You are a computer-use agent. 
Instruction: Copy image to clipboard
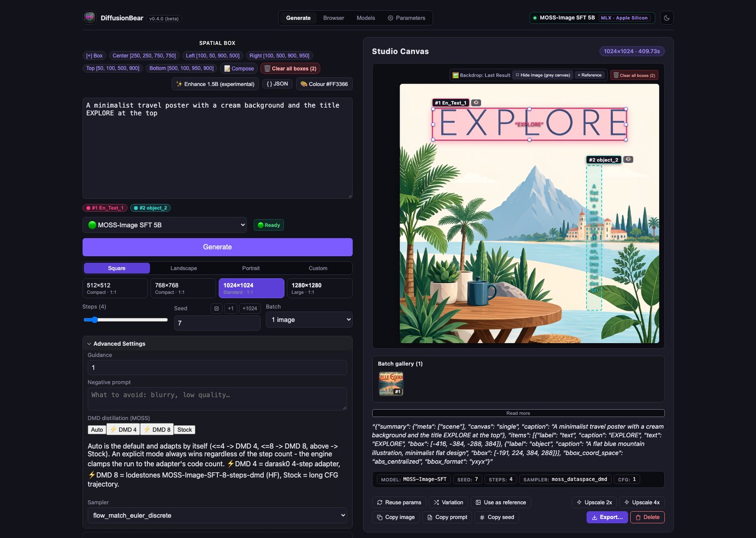point(396,517)
